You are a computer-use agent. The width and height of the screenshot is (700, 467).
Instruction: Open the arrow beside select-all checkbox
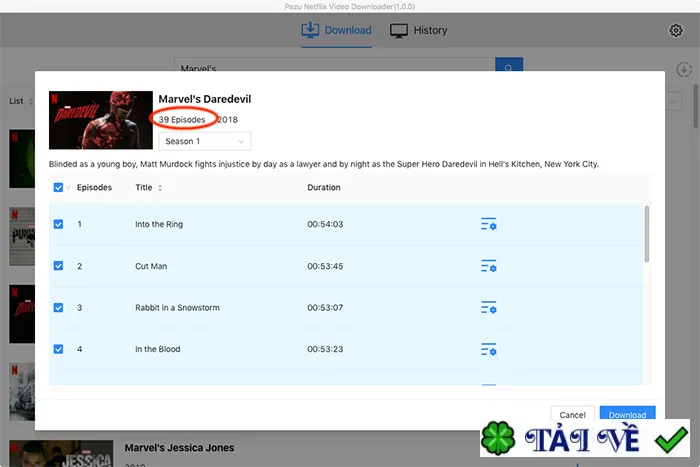68,188
